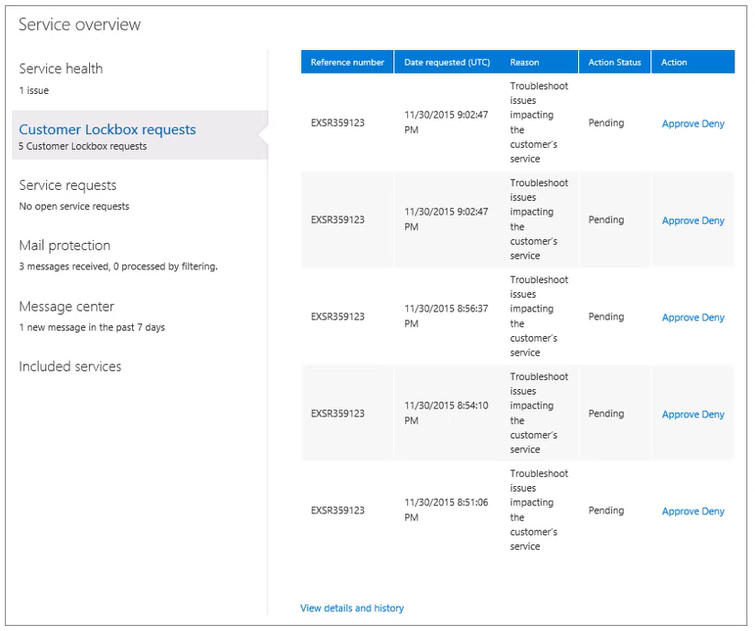Open the Service requests section
Screen dimensions: 755x631
[x=68, y=186]
